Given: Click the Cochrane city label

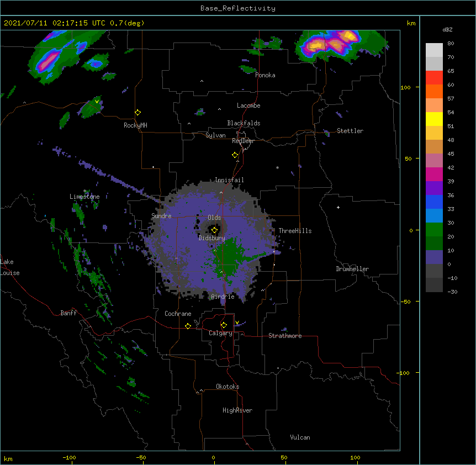Looking at the screenshot, I should pos(178,314).
